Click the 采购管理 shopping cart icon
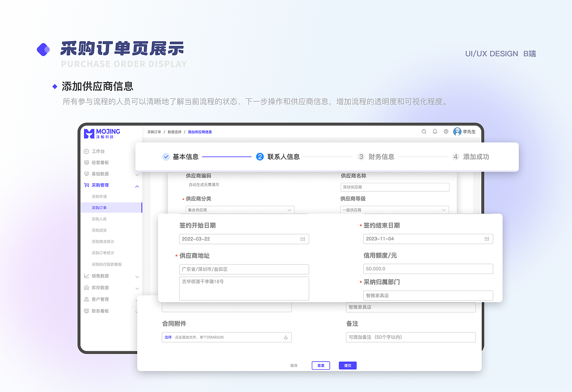572x392 pixels. point(86,185)
